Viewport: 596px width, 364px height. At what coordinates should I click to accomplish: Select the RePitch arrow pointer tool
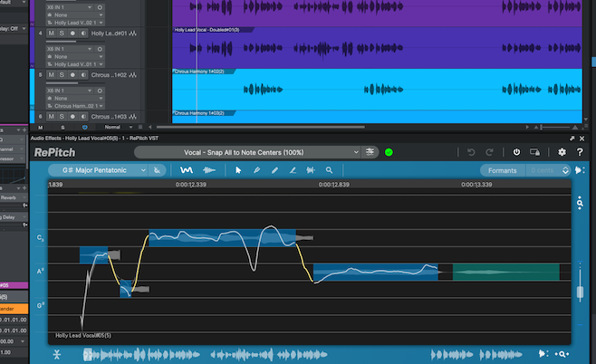238,170
